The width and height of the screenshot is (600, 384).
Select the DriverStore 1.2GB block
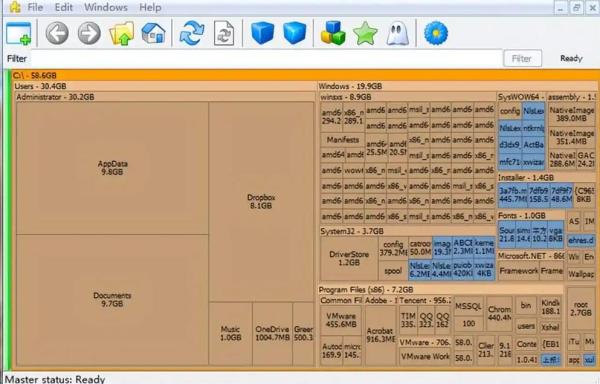pyautogui.click(x=349, y=259)
